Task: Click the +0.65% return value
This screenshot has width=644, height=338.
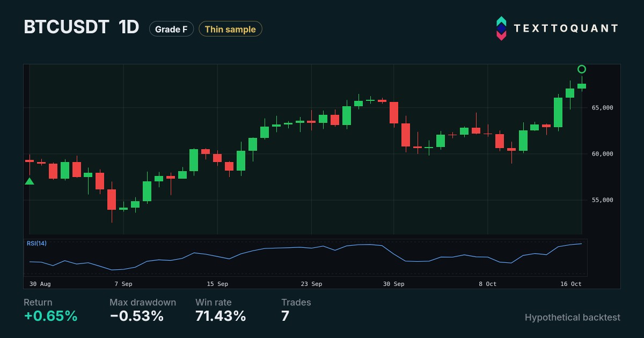Action: [50, 317]
